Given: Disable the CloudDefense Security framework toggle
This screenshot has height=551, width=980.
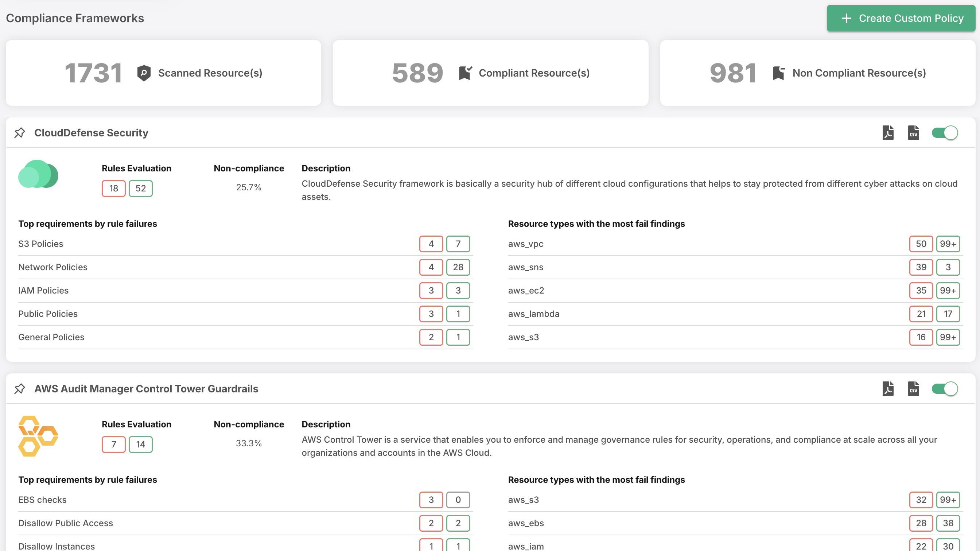Looking at the screenshot, I should (944, 133).
